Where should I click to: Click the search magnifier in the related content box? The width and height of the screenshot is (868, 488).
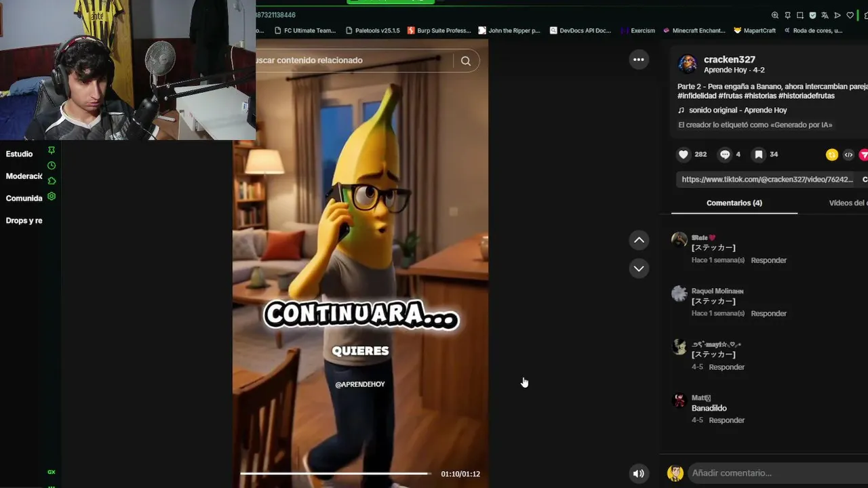[466, 61]
